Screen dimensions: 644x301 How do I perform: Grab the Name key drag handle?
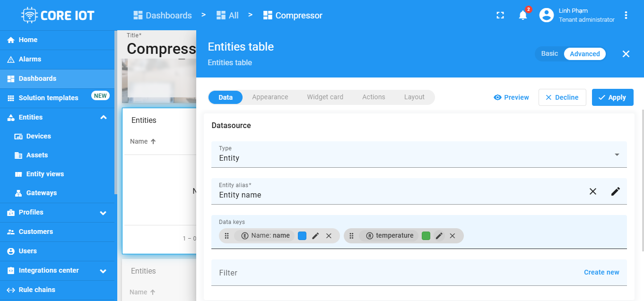point(226,236)
